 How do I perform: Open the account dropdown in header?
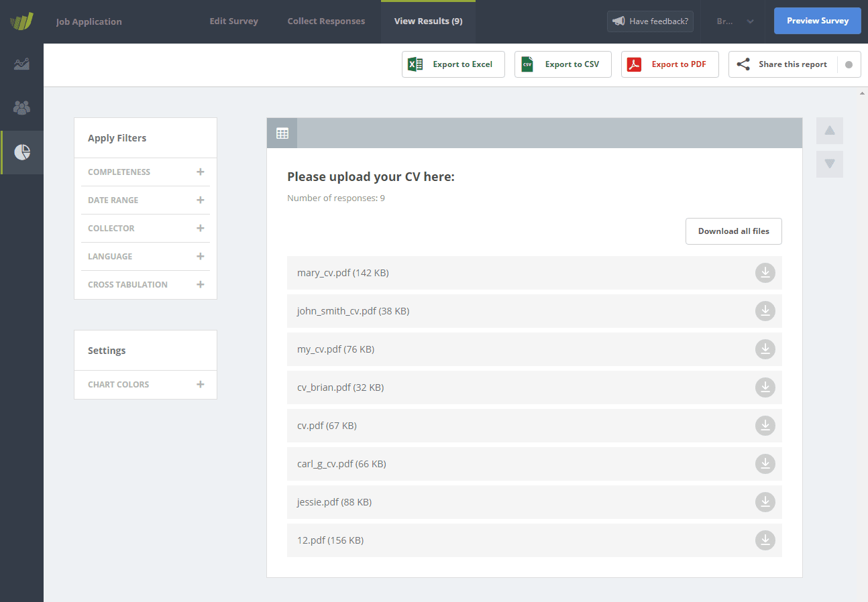pos(735,21)
